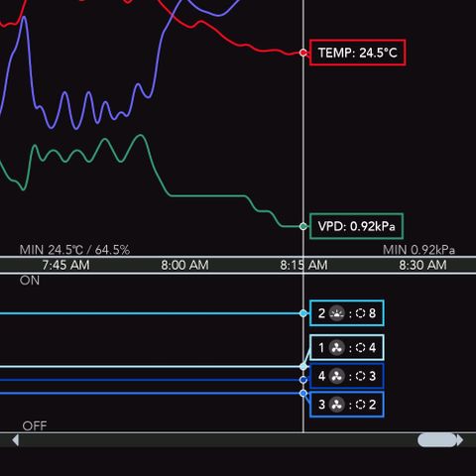Select the port 1 pale blue line marker
Screen dimensions: 476x476
tap(303, 367)
